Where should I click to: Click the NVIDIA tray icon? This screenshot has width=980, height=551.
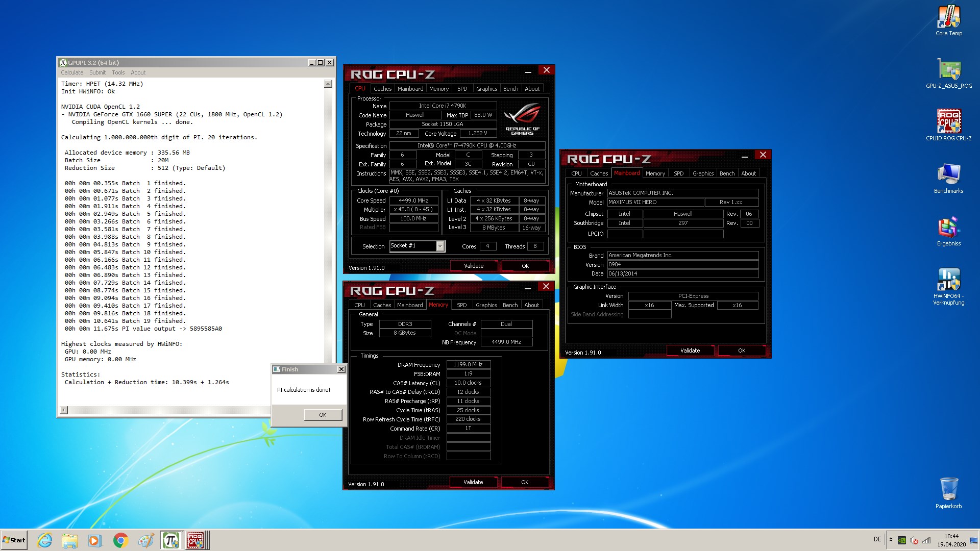tap(902, 540)
